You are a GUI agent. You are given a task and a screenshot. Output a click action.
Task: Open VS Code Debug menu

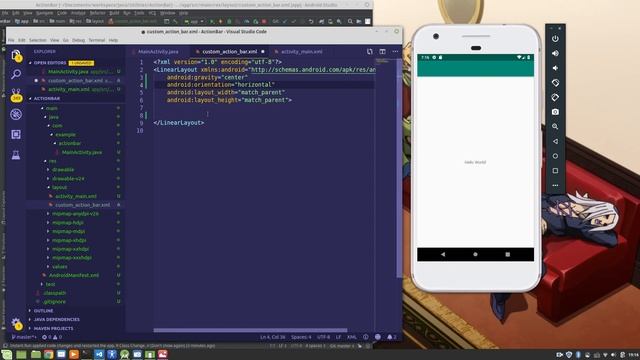[x=78, y=40]
